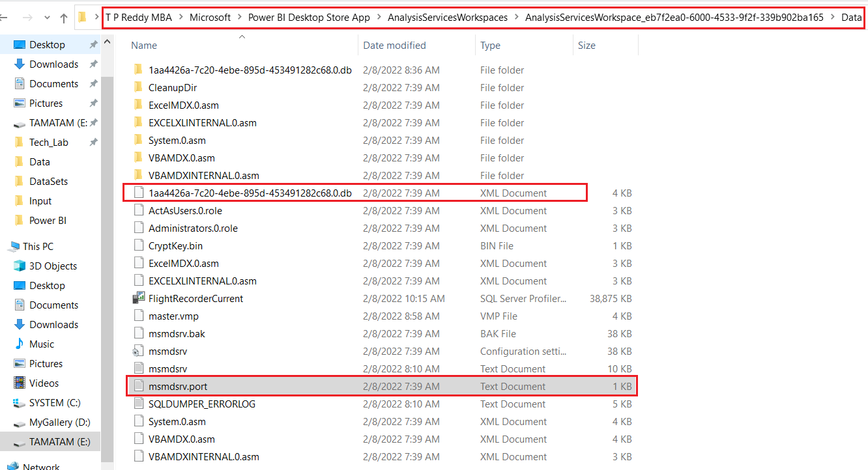
Task: Click Downloads arrow icon under This PC
Action: 19,325
